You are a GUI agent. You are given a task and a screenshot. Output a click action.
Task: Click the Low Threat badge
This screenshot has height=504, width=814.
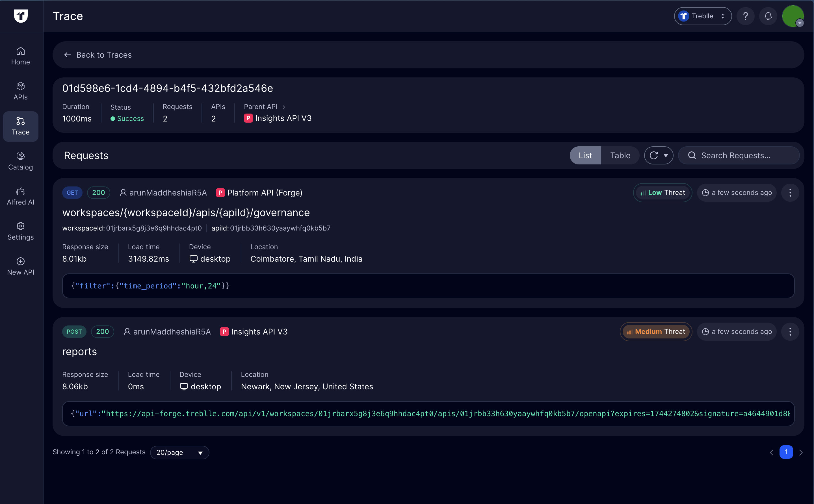(662, 193)
